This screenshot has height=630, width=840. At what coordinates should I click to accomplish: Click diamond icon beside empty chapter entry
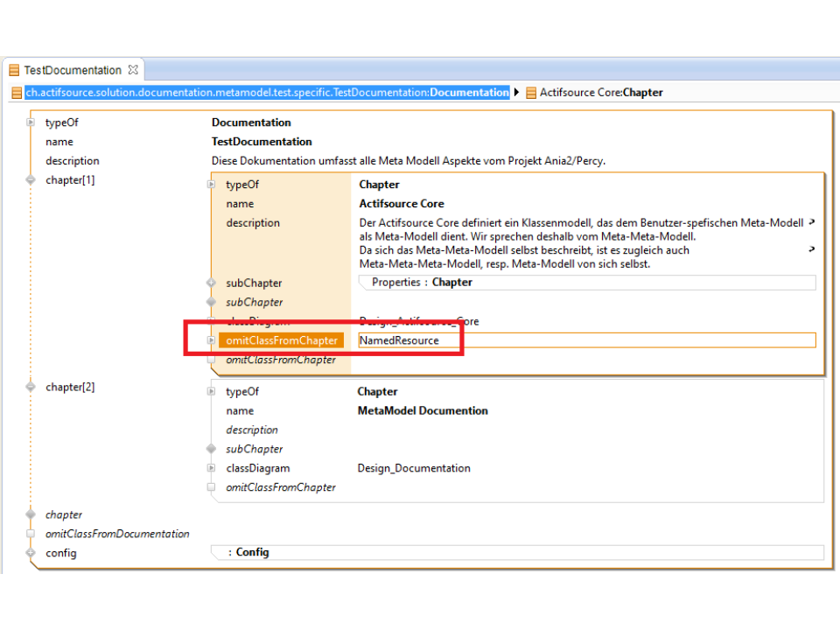coord(31,514)
